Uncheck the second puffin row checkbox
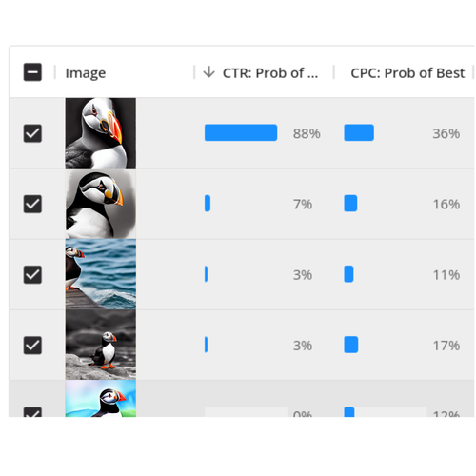476x476 pixels. (x=32, y=204)
